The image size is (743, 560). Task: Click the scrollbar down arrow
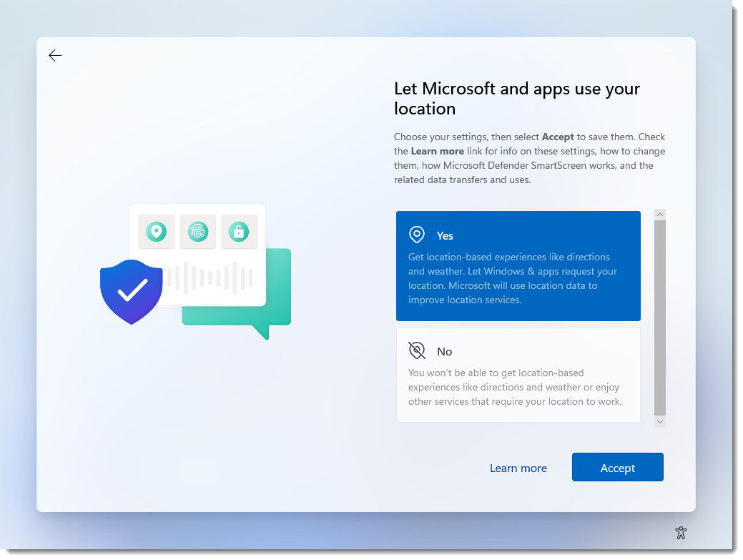[x=659, y=421]
